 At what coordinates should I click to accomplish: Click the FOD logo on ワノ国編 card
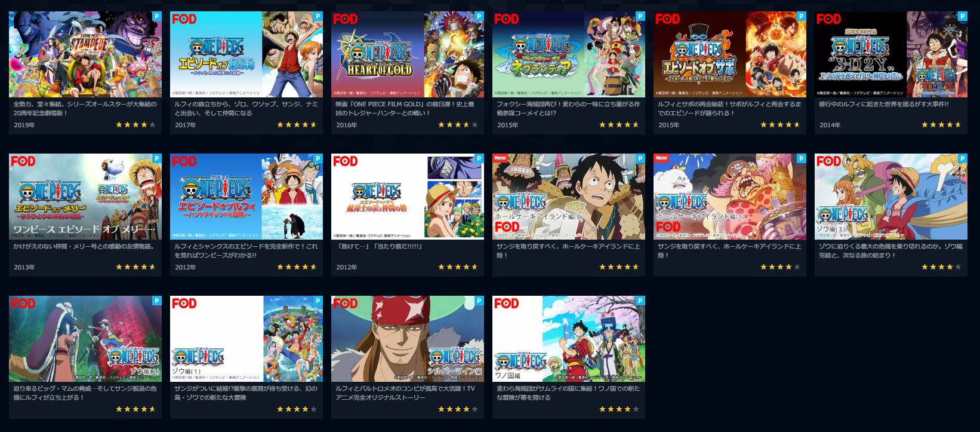point(506,304)
